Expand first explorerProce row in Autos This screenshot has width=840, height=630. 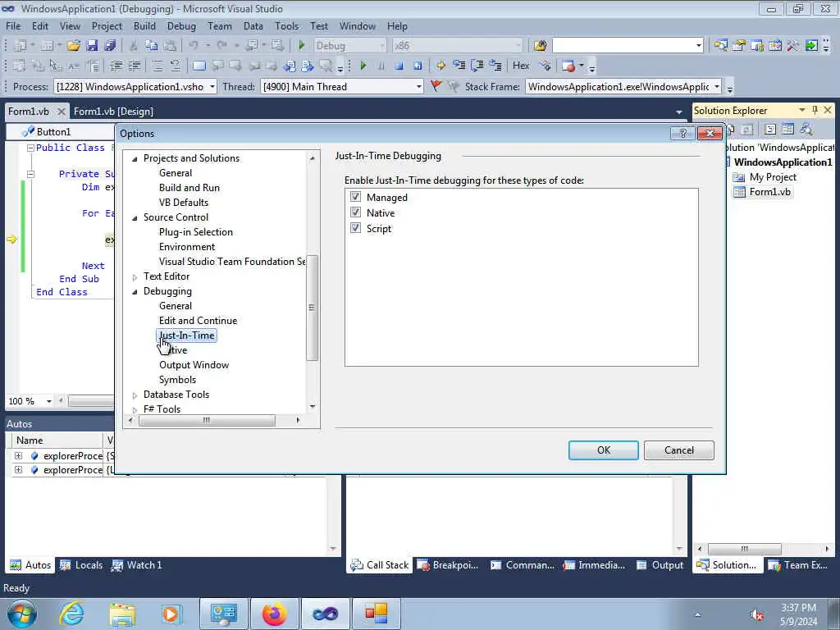point(18,456)
